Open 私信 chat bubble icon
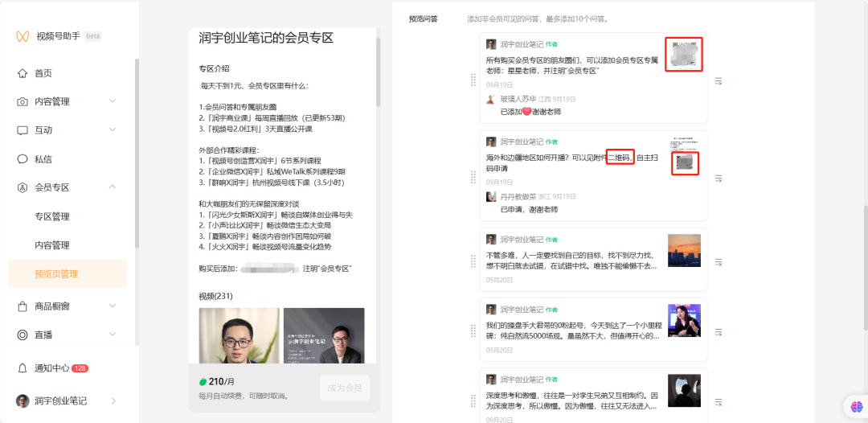Image resolution: width=868 pixels, height=423 pixels. coord(23,159)
